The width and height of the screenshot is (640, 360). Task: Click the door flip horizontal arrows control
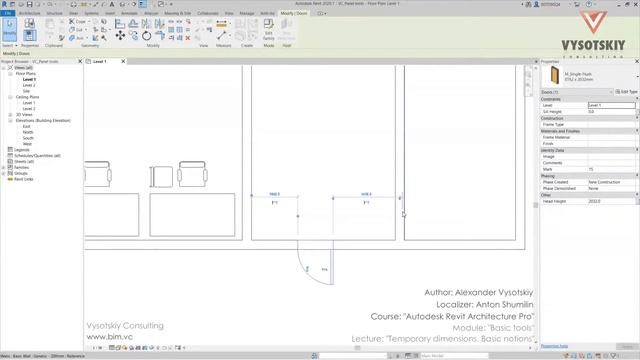(324, 269)
